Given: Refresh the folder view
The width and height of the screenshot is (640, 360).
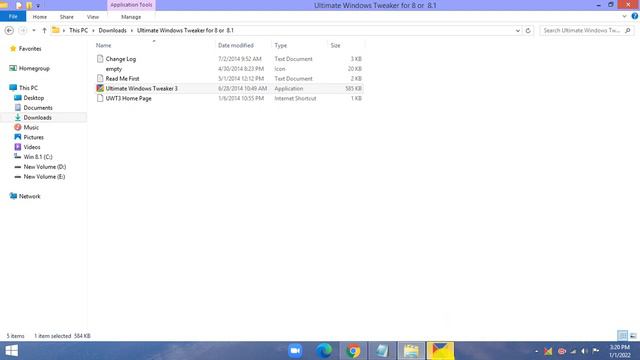Looking at the screenshot, I should point(528,31).
